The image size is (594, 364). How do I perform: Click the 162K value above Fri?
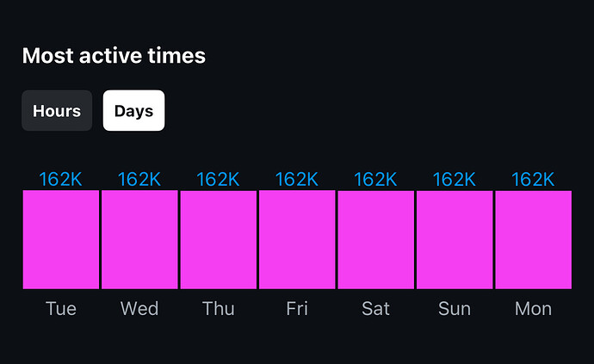coord(297,179)
